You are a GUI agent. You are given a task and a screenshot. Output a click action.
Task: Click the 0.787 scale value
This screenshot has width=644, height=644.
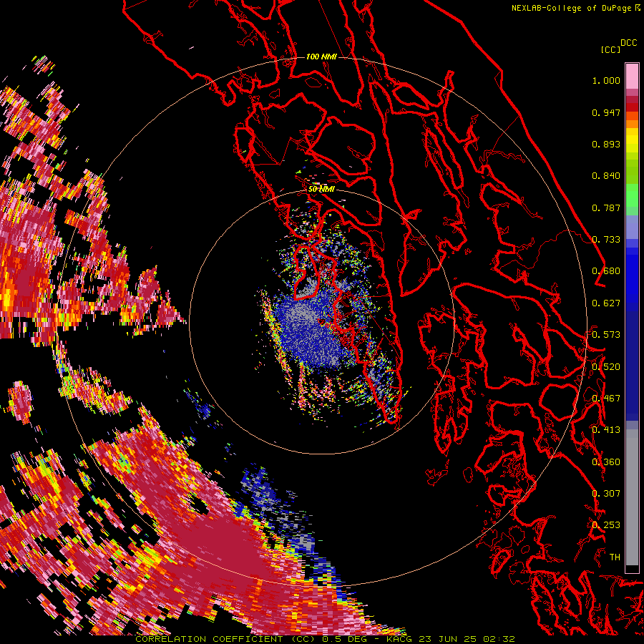[x=606, y=208]
